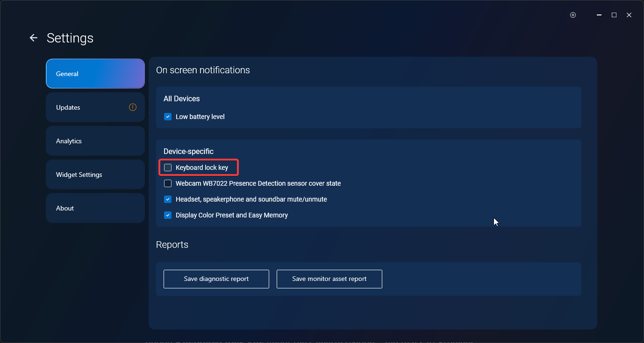Click the back arrow next to Settings
Screen dimensions: 644x343
[x=33, y=38]
